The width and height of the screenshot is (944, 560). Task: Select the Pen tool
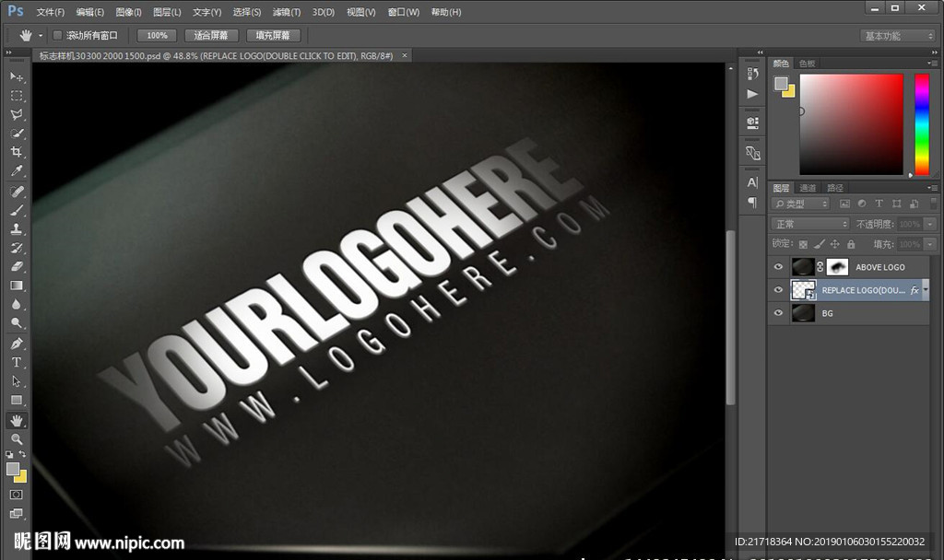pyautogui.click(x=17, y=343)
